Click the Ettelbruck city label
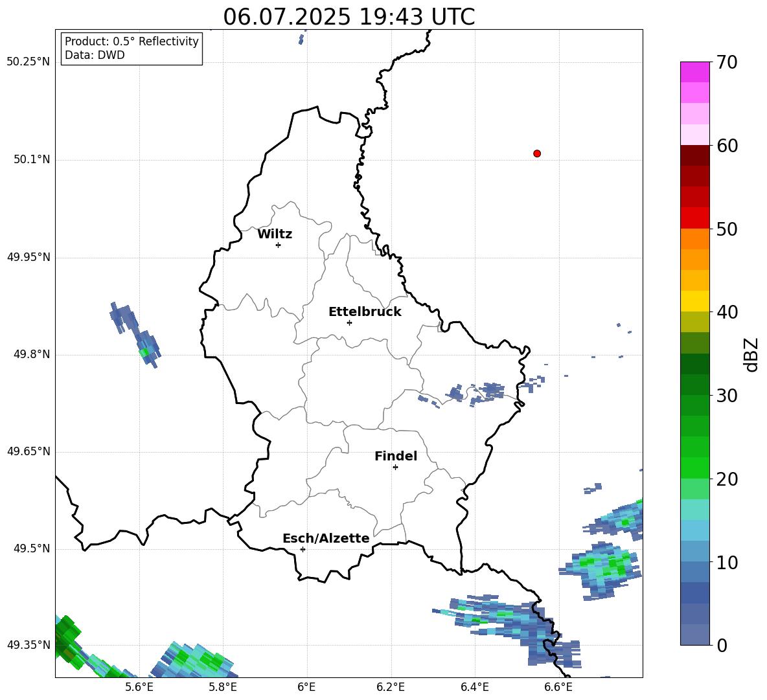767x700 pixels. (x=365, y=312)
